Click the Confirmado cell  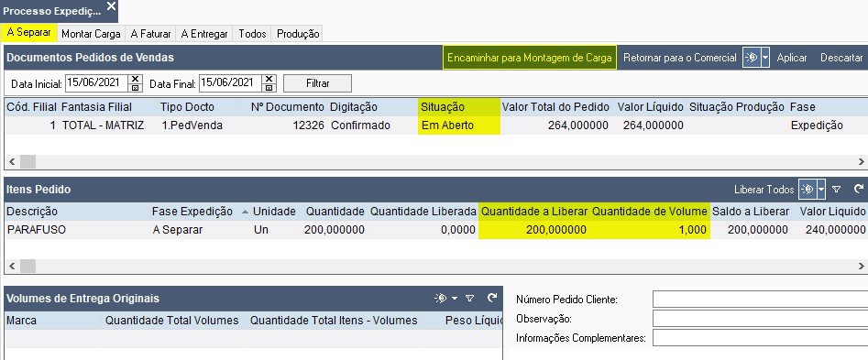click(x=360, y=125)
